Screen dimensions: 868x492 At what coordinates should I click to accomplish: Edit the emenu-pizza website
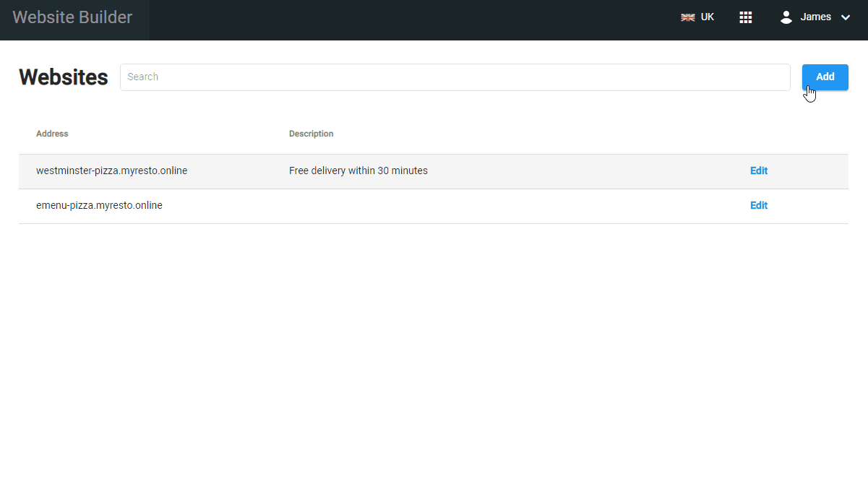click(x=758, y=206)
